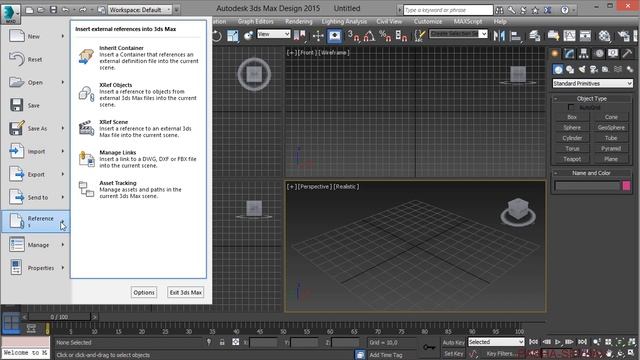Choose XRef Scene from Reference menu
Image resolution: width=640 pixels, height=360 pixels.
pyautogui.click(x=138, y=128)
